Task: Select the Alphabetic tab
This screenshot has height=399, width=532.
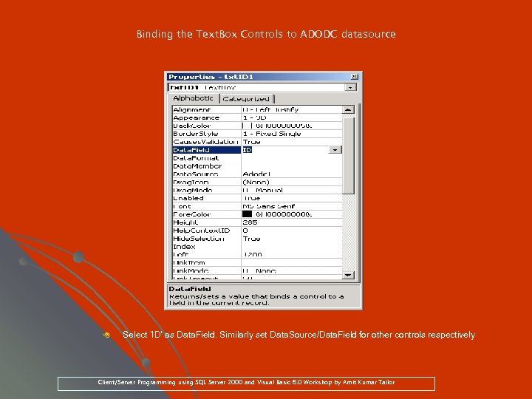Action: [x=193, y=98]
